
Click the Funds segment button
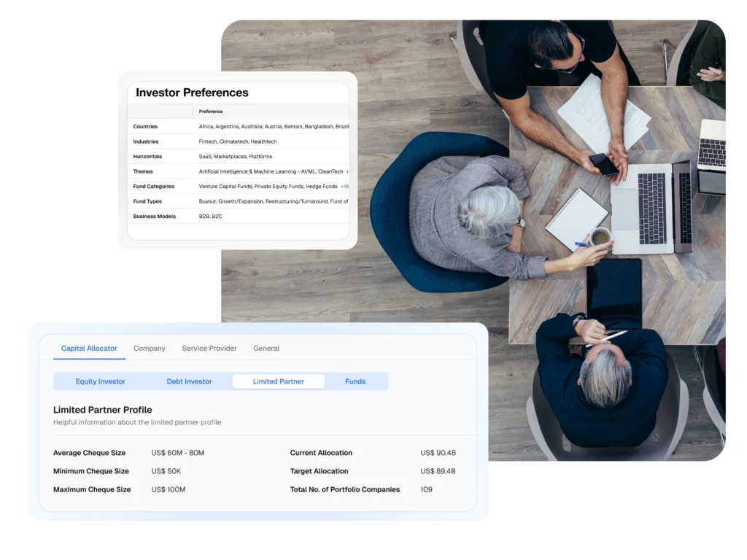click(355, 381)
